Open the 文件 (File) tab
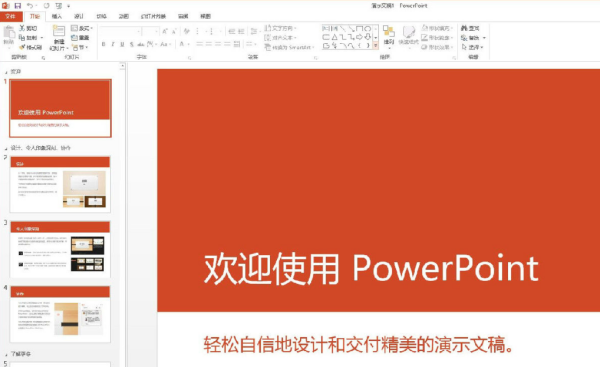The height and width of the screenshot is (367, 600). (11, 16)
